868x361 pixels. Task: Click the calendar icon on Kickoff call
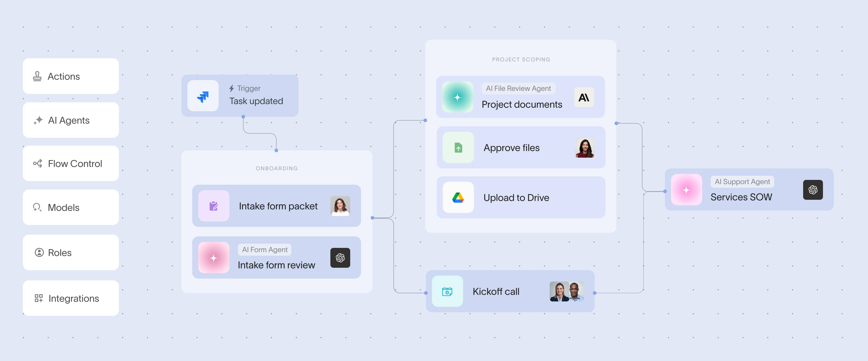pyautogui.click(x=447, y=291)
